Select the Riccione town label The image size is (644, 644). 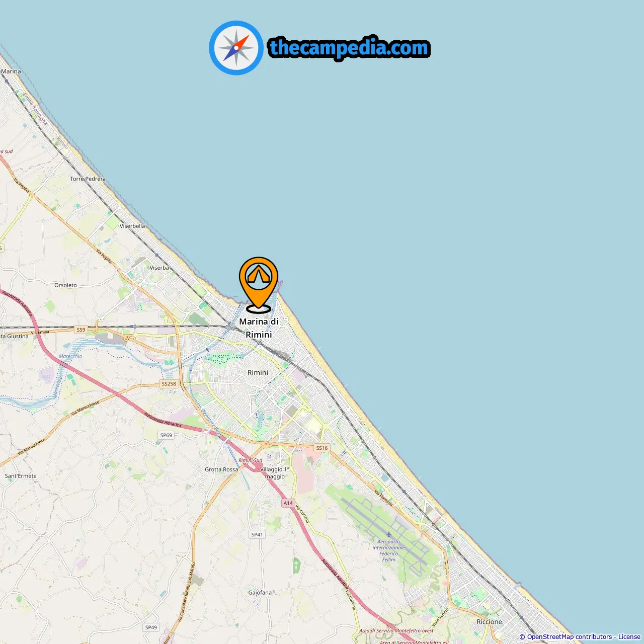(490, 622)
